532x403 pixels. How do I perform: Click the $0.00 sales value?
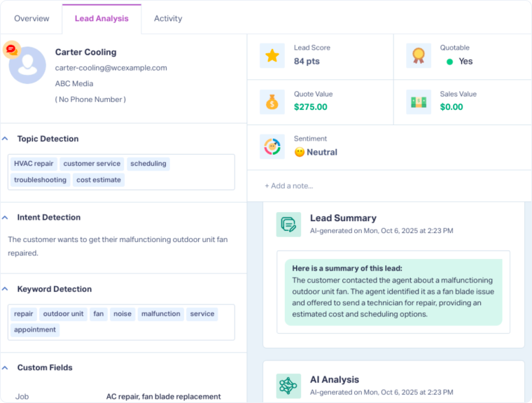451,107
